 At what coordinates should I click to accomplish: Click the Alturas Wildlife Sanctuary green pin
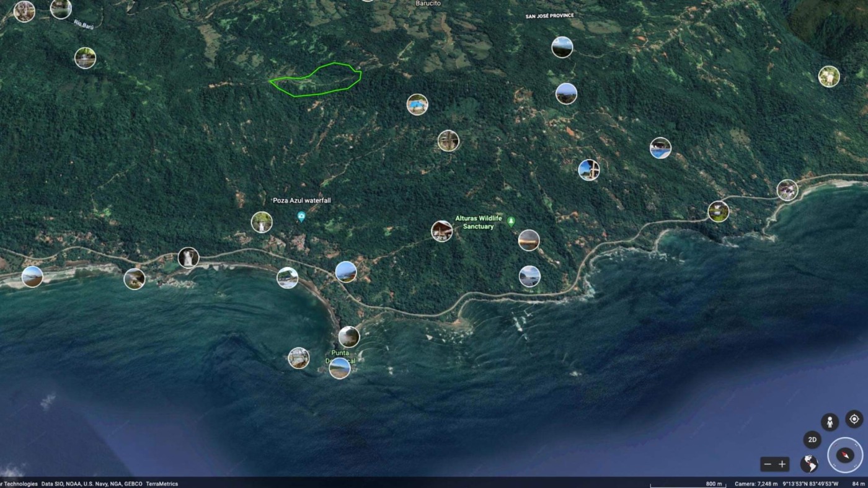point(511,221)
